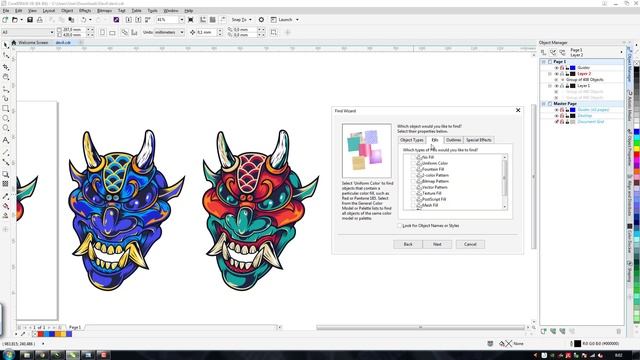Switch to the Special Effects tab
Viewport: 640px width, 360px height.
pos(478,140)
